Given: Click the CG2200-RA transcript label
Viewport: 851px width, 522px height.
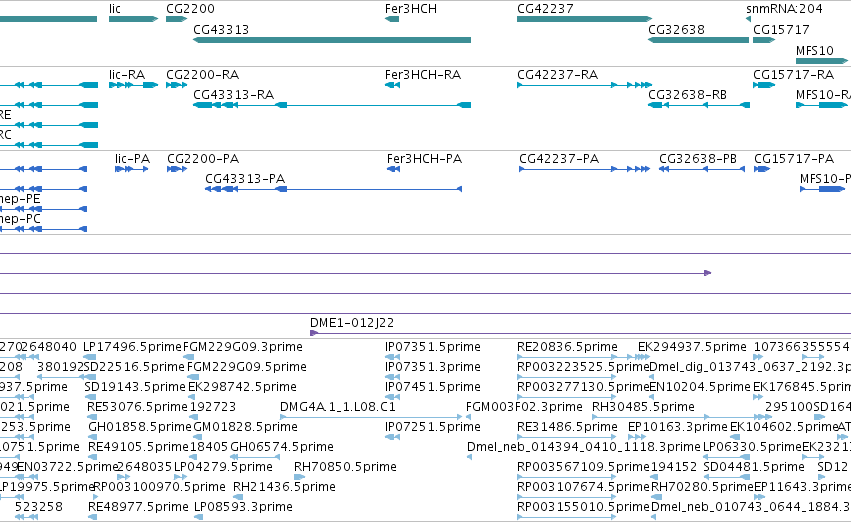Looking at the screenshot, I should point(202,74).
